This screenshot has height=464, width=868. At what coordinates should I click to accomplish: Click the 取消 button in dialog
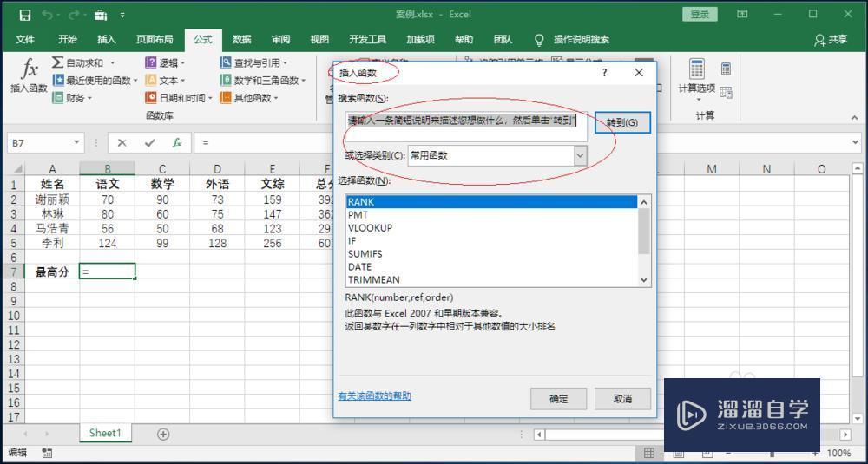(622, 399)
